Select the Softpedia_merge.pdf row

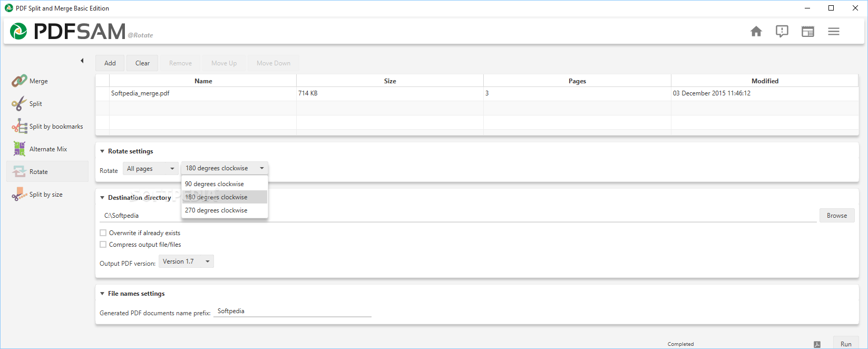click(477, 93)
